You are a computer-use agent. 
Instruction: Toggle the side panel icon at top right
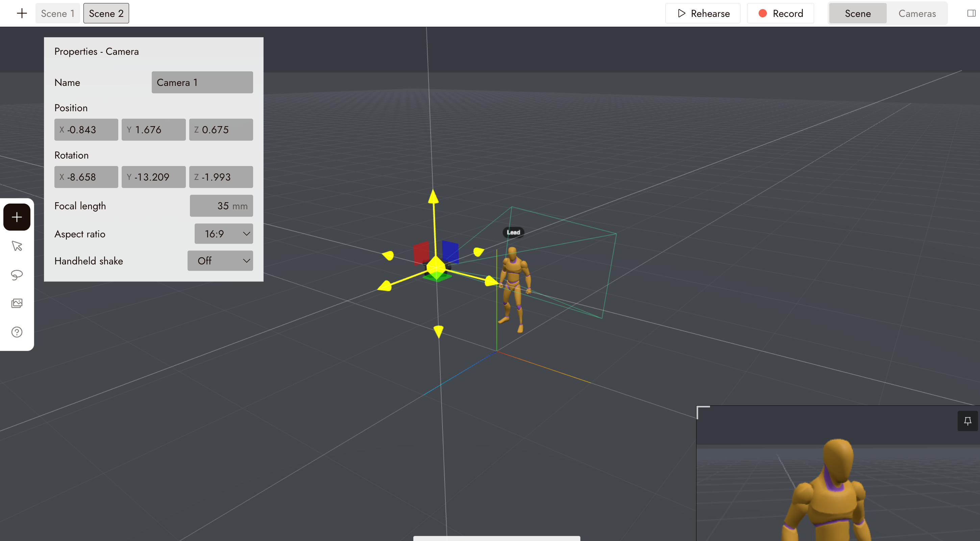[x=971, y=13]
